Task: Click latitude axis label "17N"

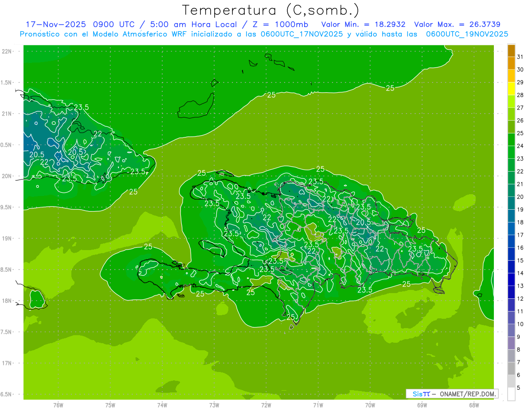Action: coord(7,363)
